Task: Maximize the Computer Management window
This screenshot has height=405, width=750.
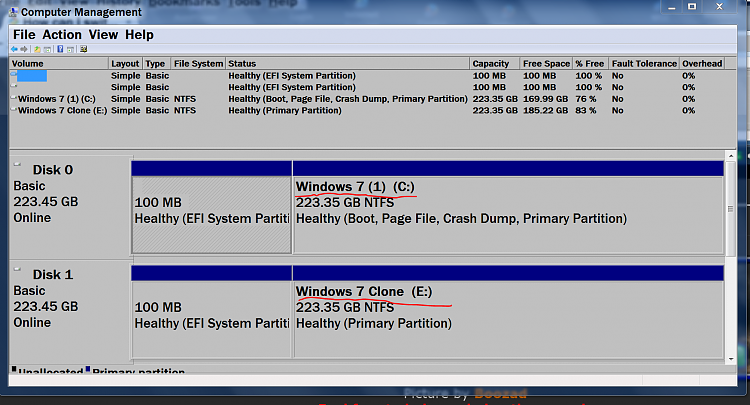Action: (692, 6)
